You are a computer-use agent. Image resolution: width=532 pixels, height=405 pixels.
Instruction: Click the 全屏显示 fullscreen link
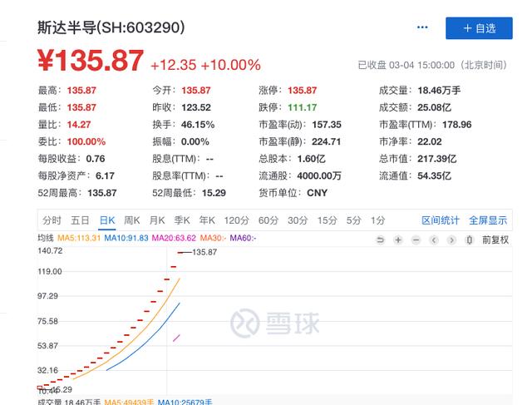[488, 220]
